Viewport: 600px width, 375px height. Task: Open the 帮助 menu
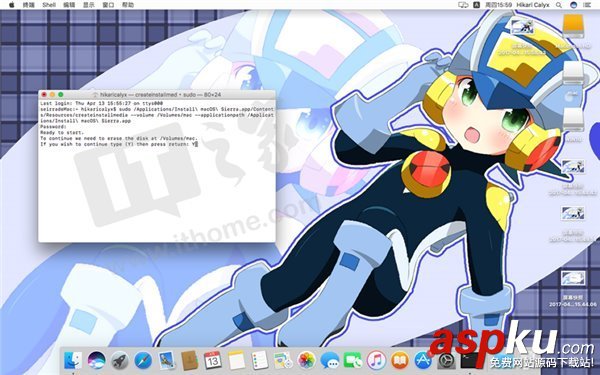[128, 5]
